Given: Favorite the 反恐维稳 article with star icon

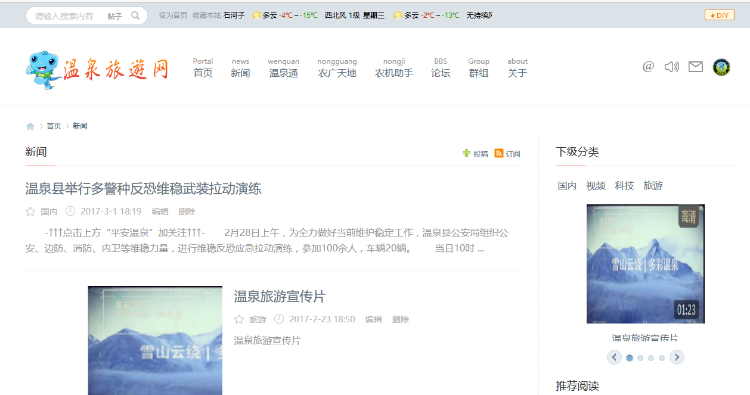Looking at the screenshot, I should coord(30,211).
